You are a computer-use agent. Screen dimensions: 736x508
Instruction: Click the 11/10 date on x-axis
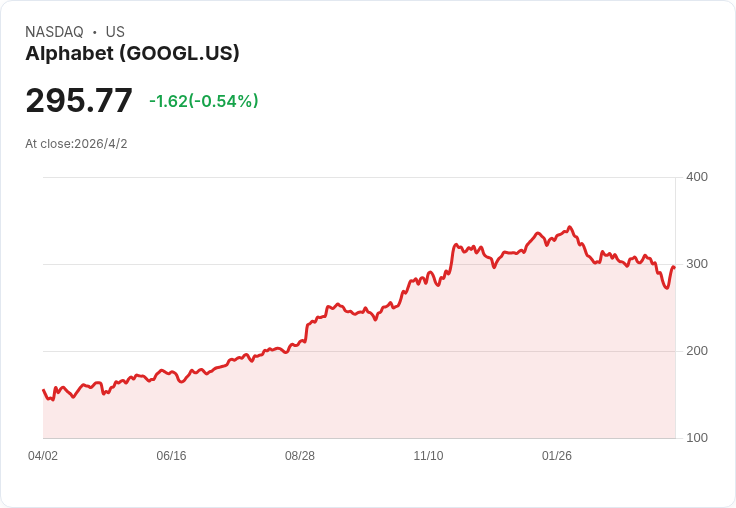coord(428,456)
